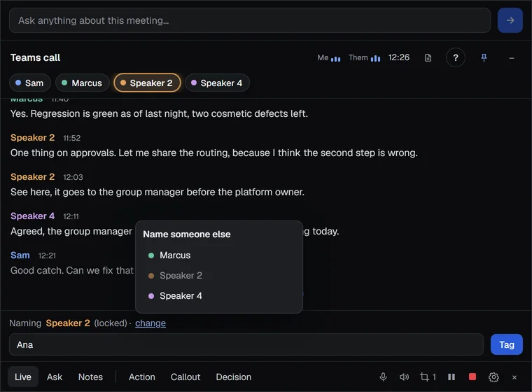Switch to the Ask tab

[55, 377]
